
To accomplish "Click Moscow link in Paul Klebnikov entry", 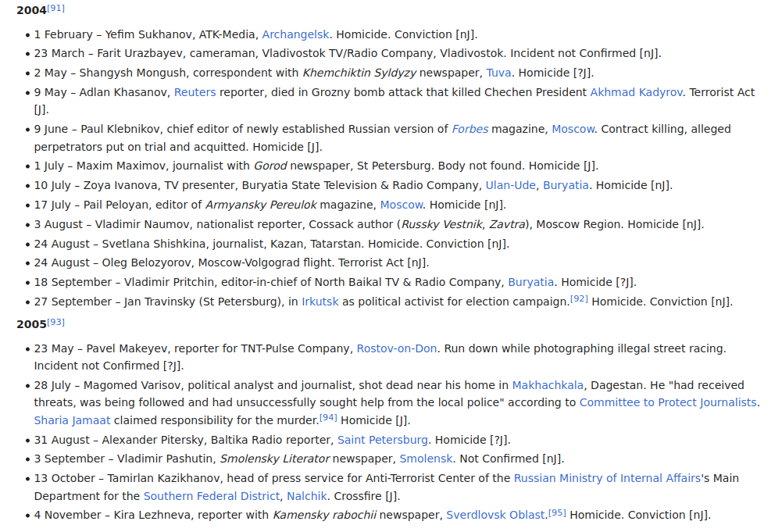I will tap(573, 129).
